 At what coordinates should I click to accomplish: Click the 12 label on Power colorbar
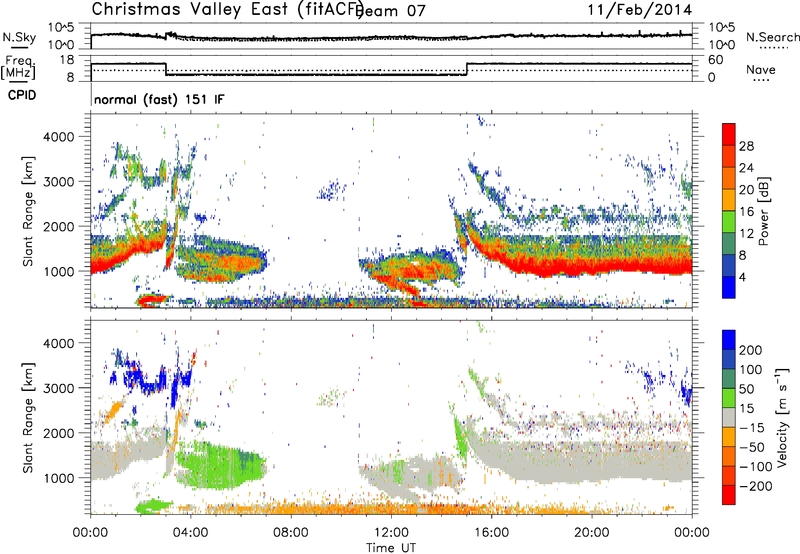coord(746,234)
